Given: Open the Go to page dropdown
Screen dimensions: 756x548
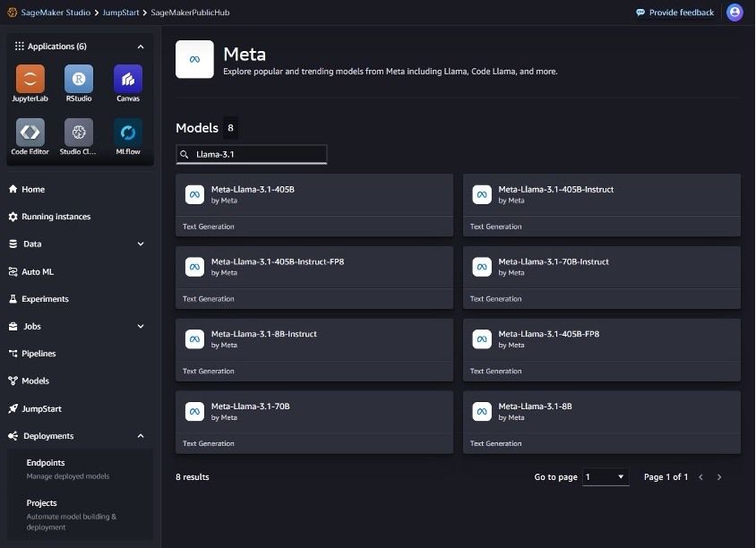Looking at the screenshot, I should [606, 476].
